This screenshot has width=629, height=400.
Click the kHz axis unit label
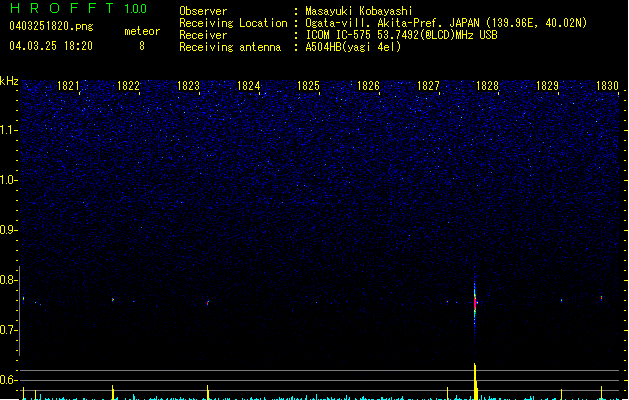9,82
